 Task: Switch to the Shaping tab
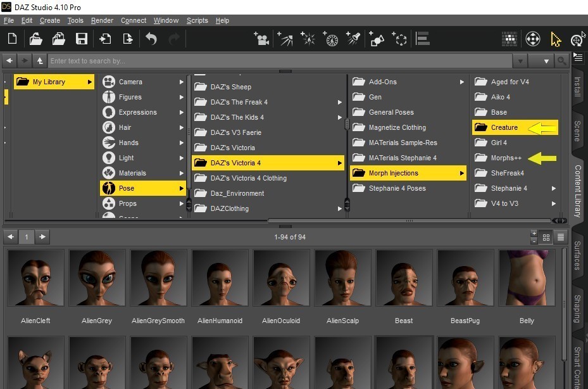point(577,309)
